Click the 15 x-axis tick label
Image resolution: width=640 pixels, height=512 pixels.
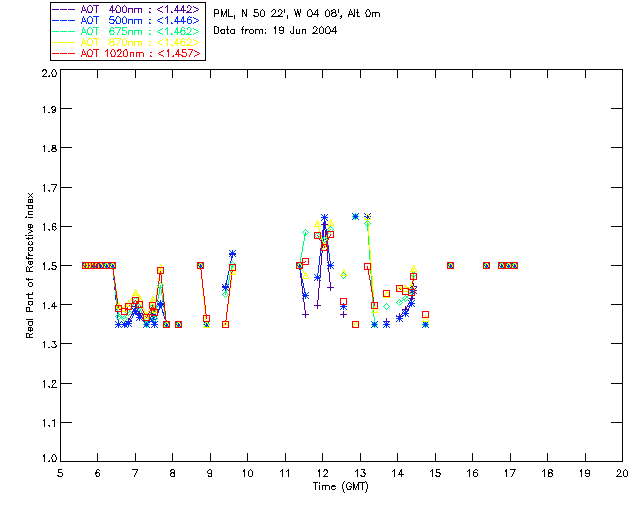click(435, 473)
